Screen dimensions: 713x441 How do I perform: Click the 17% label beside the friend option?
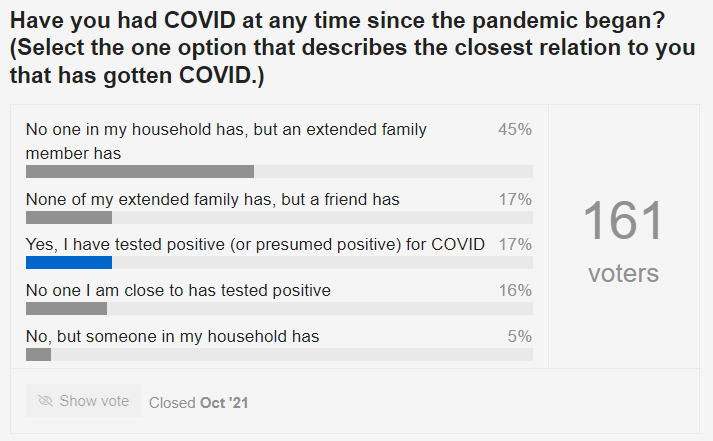coord(515,199)
